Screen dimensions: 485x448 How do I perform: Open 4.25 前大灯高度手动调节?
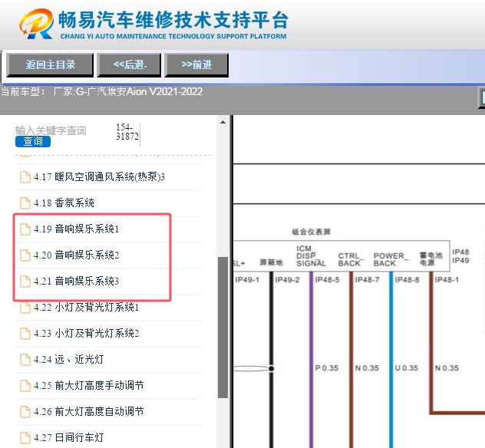click(x=89, y=386)
